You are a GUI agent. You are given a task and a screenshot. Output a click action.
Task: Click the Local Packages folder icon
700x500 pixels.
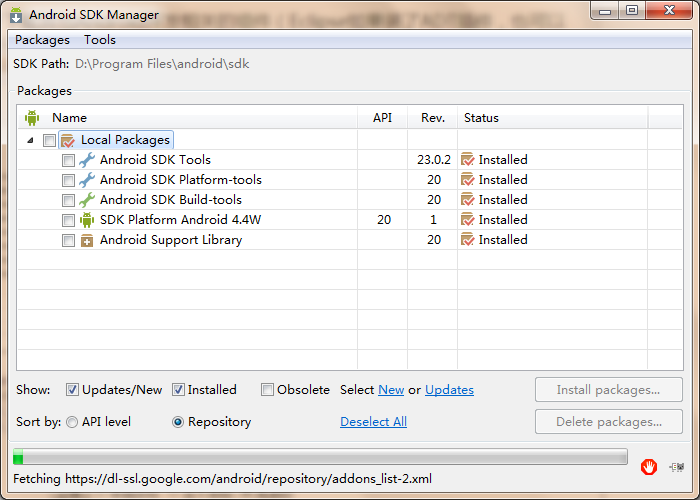tap(67, 141)
